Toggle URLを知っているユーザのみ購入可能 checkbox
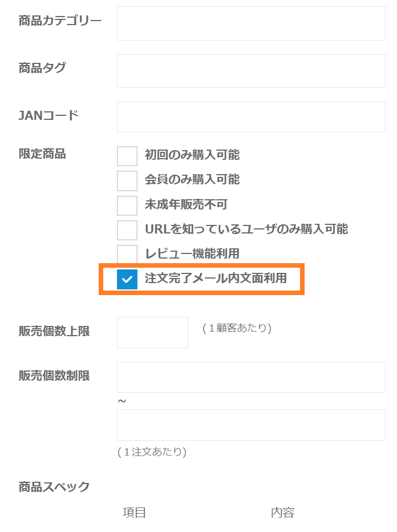The height and width of the screenshot is (532, 397). (x=127, y=230)
